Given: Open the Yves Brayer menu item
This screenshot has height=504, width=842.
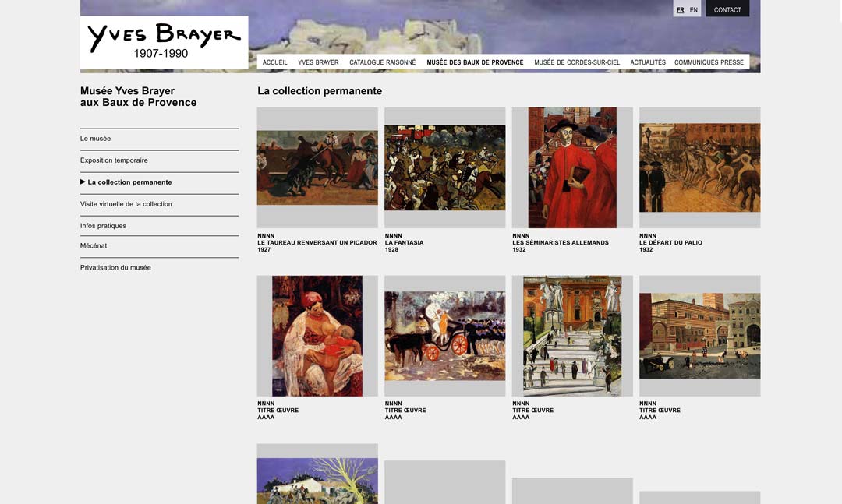Looking at the screenshot, I should click(318, 62).
